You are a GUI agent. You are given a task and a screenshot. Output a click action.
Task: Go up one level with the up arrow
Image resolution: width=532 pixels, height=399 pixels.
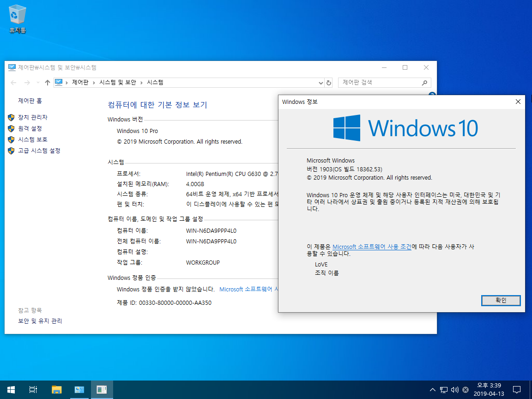pos(48,83)
